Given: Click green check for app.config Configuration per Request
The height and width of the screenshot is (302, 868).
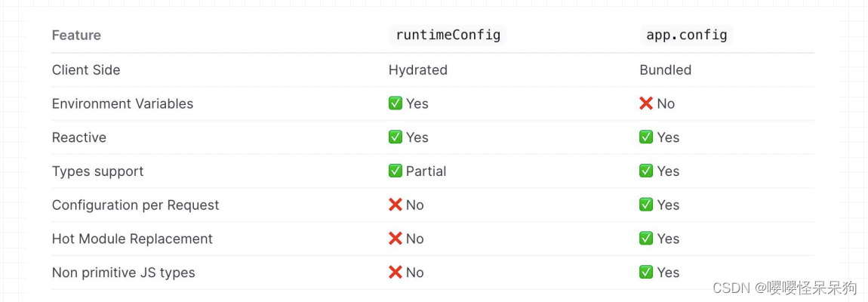Looking at the screenshot, I should pos(646,205).
